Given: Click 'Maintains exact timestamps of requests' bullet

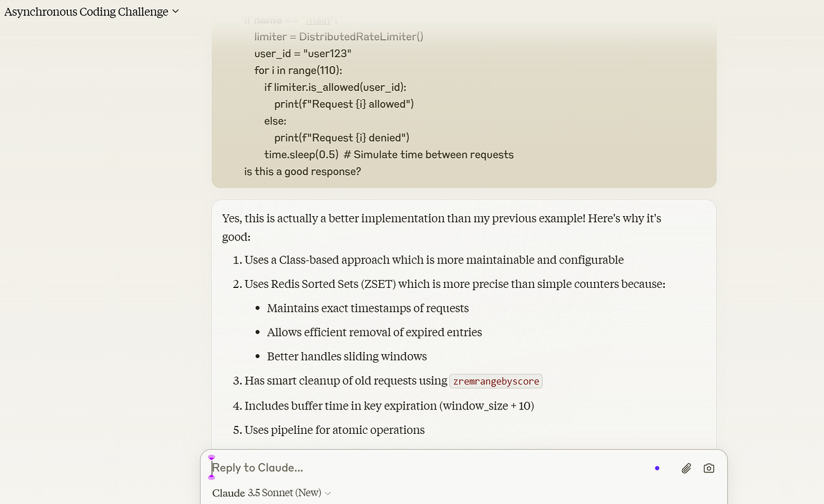Looking at the screenshot, I should point(368,308).
